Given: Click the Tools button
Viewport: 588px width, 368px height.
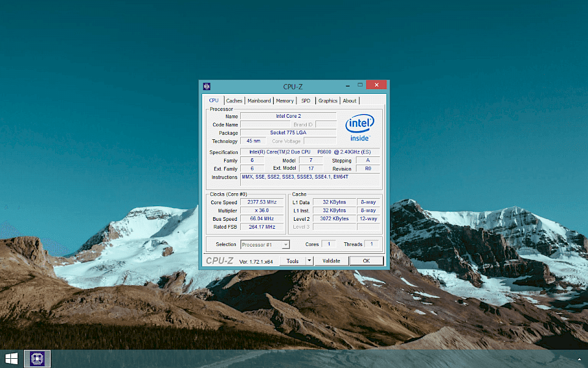Looking at the screenshot, I should pyautogui.click(x=293, y=261).
